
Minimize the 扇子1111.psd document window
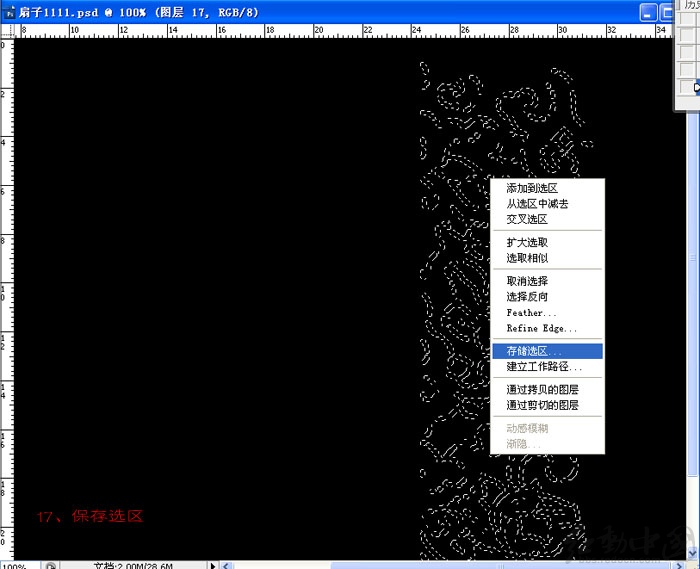(648, 13)
